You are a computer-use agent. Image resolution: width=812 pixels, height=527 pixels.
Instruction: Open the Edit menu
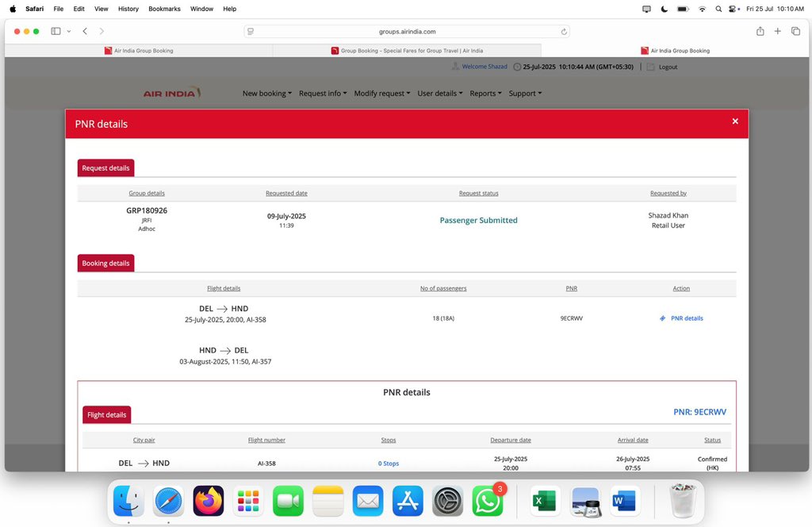point(79,9)
